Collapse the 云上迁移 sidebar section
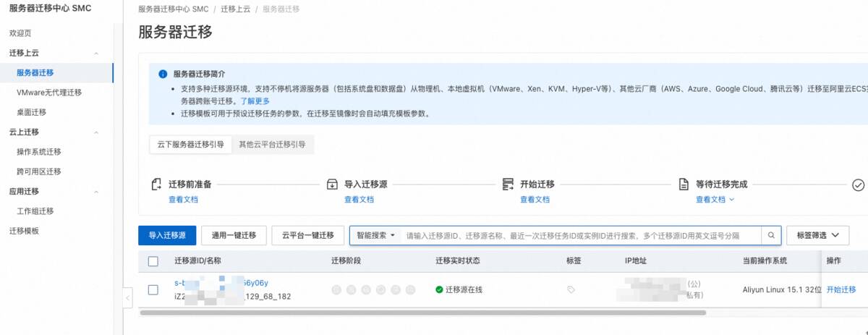This screenshot has width=868, height=335. coord(96,132)
